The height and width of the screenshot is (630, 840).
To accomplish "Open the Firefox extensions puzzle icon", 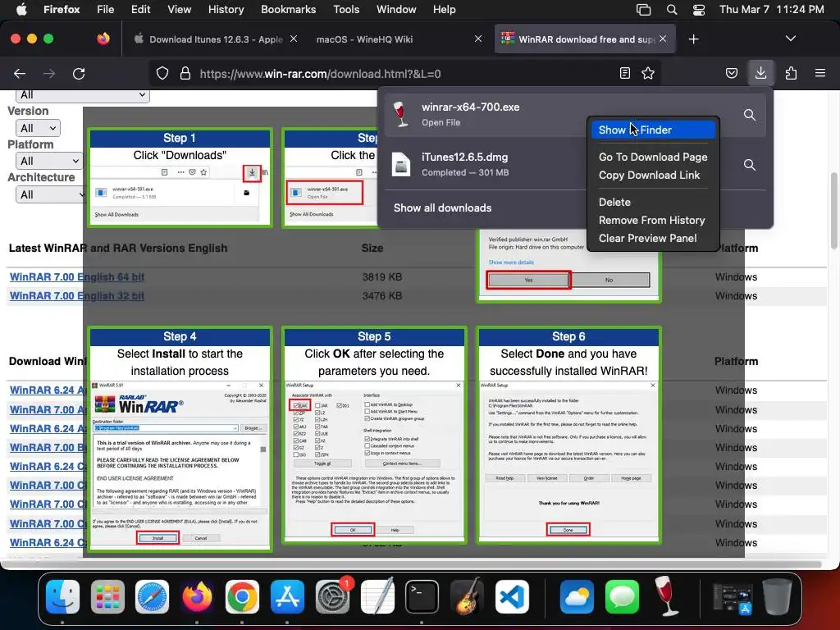I will click(791, 73).
